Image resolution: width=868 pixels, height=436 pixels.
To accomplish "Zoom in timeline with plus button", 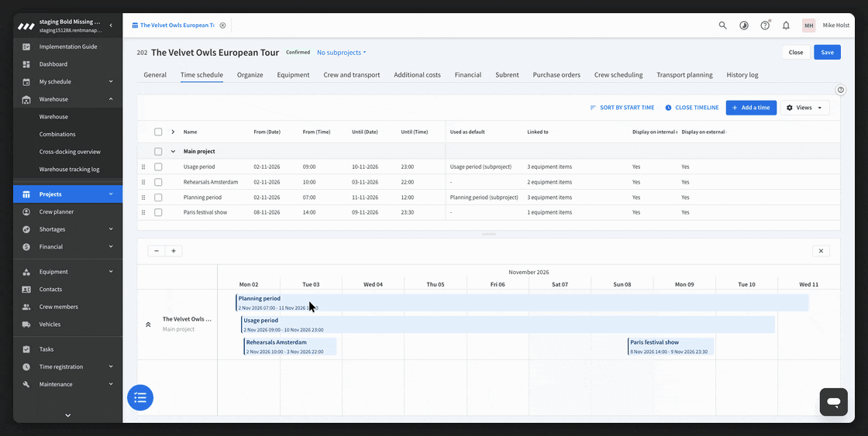I will tap(174, 251).
